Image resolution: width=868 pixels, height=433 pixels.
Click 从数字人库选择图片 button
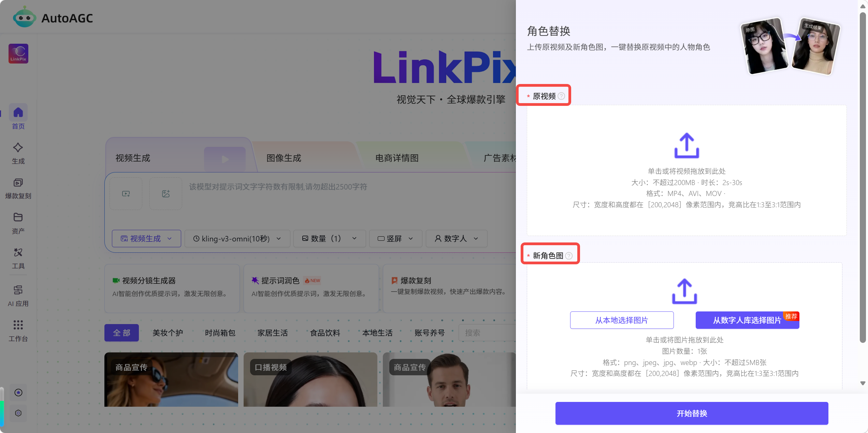point(747,320)
